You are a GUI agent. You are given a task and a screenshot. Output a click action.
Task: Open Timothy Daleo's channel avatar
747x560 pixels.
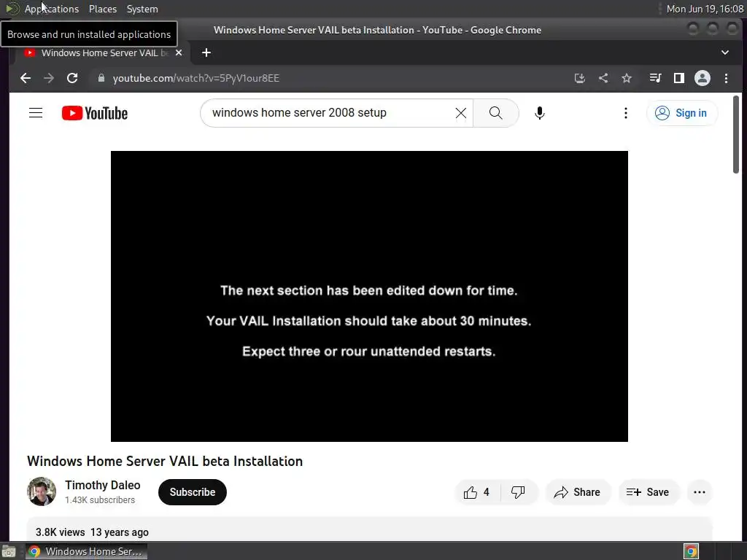coord(42,491)
